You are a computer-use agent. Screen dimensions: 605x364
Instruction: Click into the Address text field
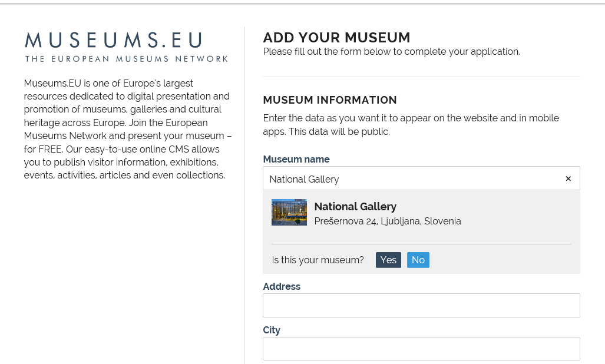click(421, 305)
